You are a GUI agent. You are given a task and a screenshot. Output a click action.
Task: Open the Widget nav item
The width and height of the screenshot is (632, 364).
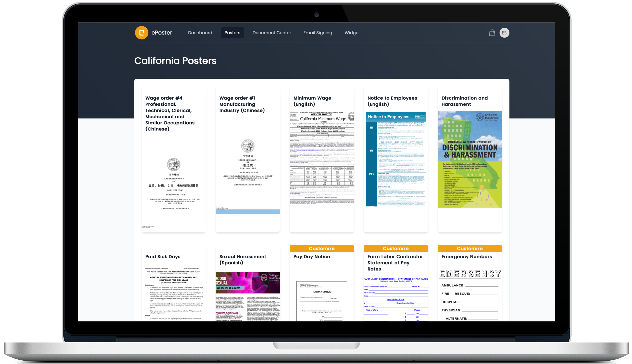click(352, 33)
